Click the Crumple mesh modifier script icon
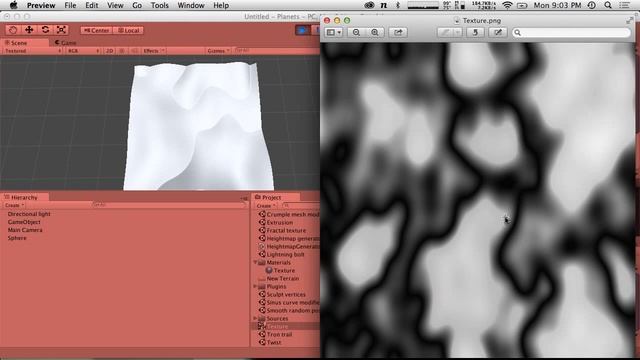Screen dimensions: 640x360 tap(262, 214)
